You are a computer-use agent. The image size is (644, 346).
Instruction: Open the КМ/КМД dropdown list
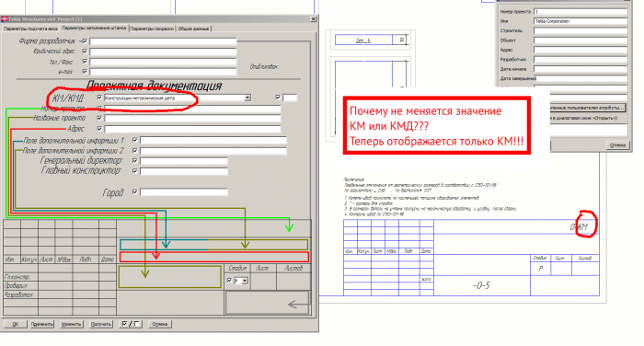(247, 98)
